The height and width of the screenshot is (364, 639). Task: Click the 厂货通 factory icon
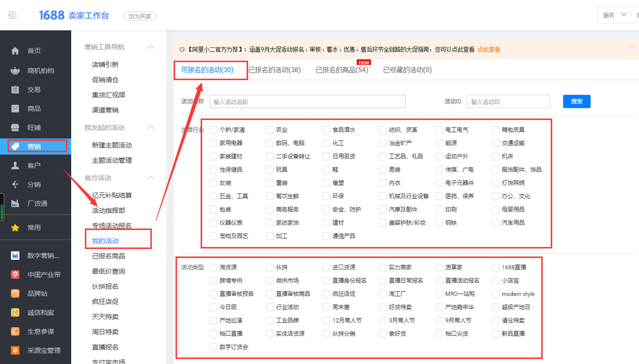pyautogui.click(x=15, y=203)
